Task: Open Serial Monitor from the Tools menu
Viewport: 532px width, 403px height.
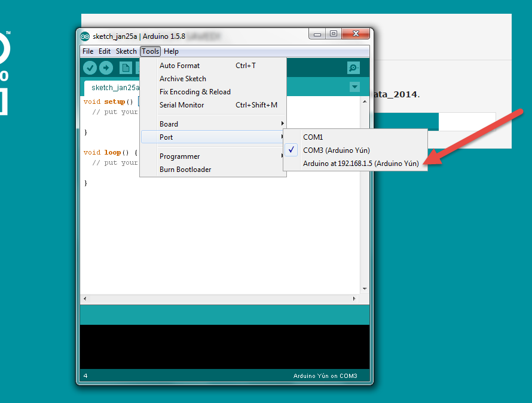Action: click(x=213, y=105)
